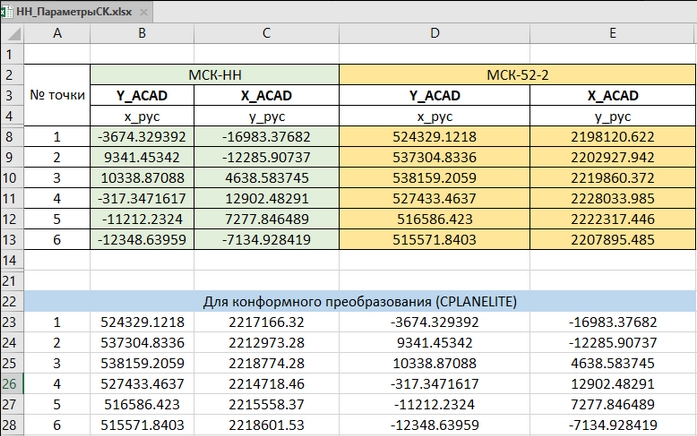697x436 pixels.
Task: Click the green МСК-НН merged header cell
Action: click(x=215, y=76)
